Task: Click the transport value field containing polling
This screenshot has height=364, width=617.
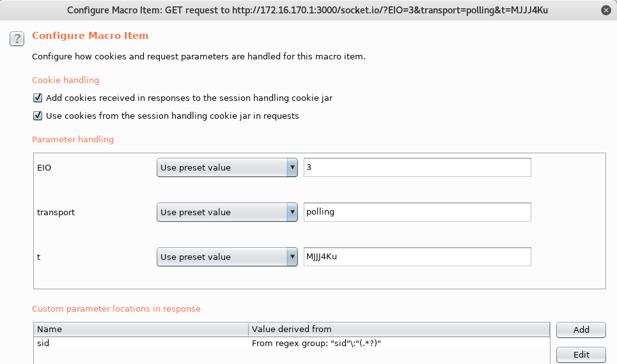Action: coord(417,212)
